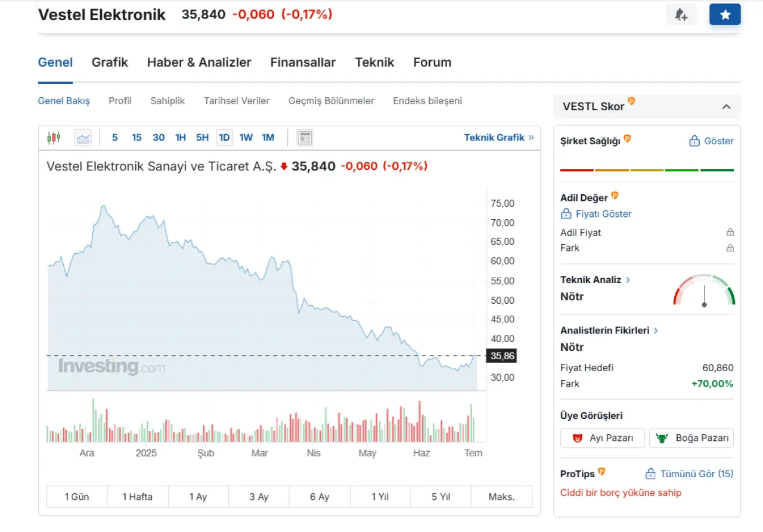Open the chart news table icon
The image size is (763, 532).
[305, 138]
